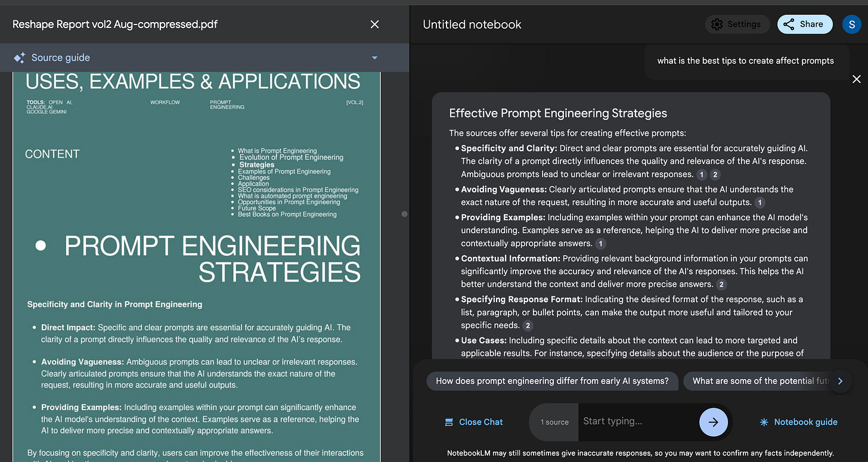The image size is (868, 462).
Task: Open citation 1 after Avoiding Vagueness
Action: [x=759, y=203]
